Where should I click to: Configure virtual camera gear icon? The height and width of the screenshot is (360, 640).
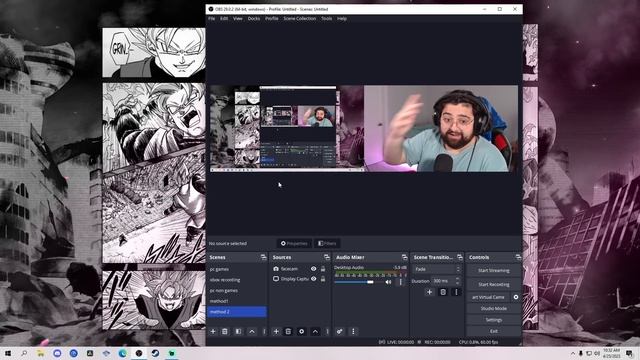pos(516,297)
